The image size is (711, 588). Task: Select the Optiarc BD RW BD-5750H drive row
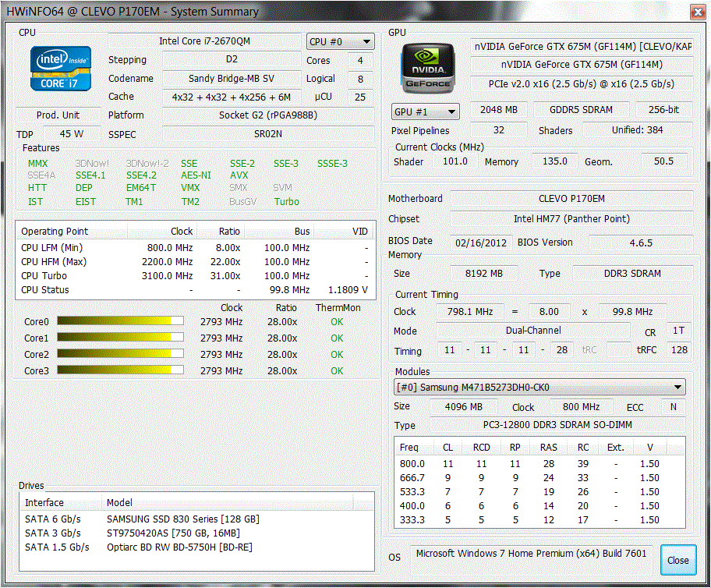click(196, 547)
